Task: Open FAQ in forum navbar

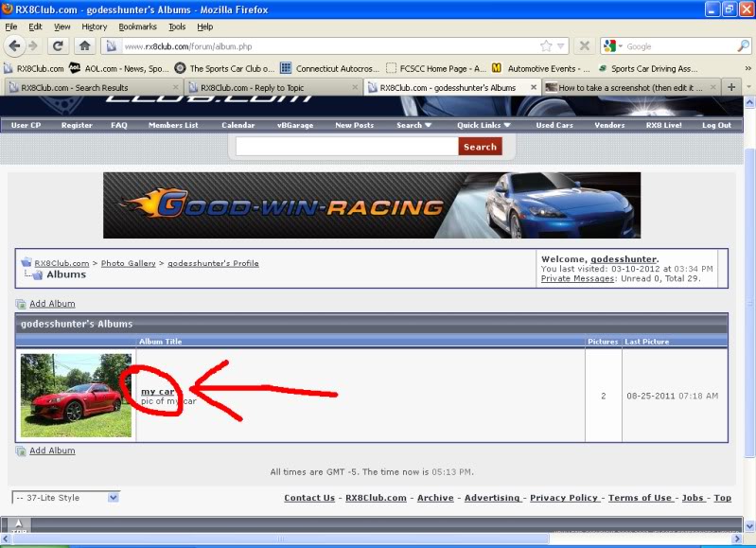Action: pyautogui.click(x=119, y=125)
